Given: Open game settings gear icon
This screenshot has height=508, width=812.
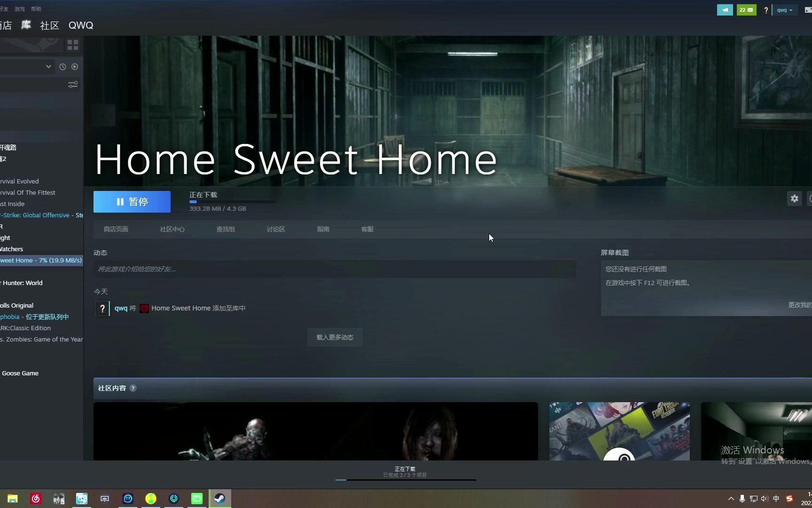Looking at the screenshot, I should coord(794,198).
